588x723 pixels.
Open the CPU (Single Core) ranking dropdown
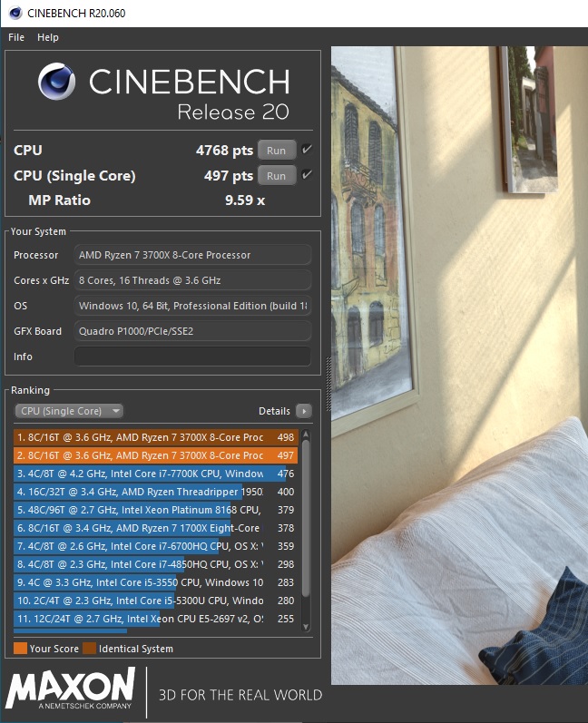pos(69,411)
